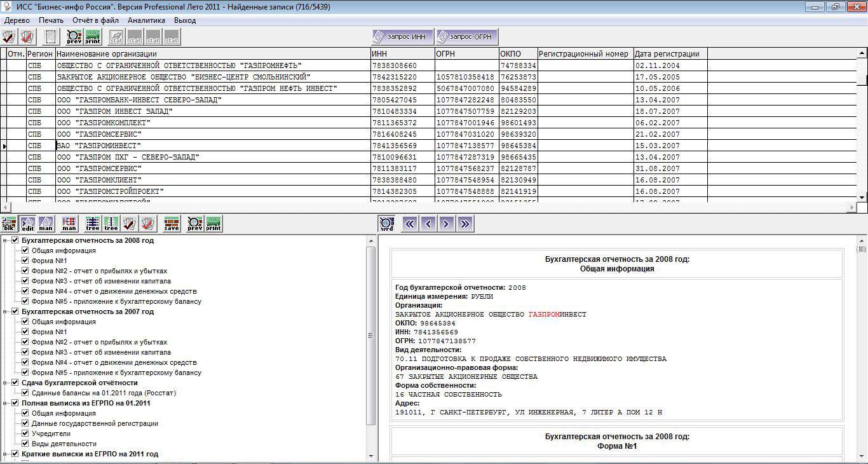Image resolution: width=868 pixels, height=464 pixels.
Task: Click the 'wrd' export icon
Action: (386, 224)
